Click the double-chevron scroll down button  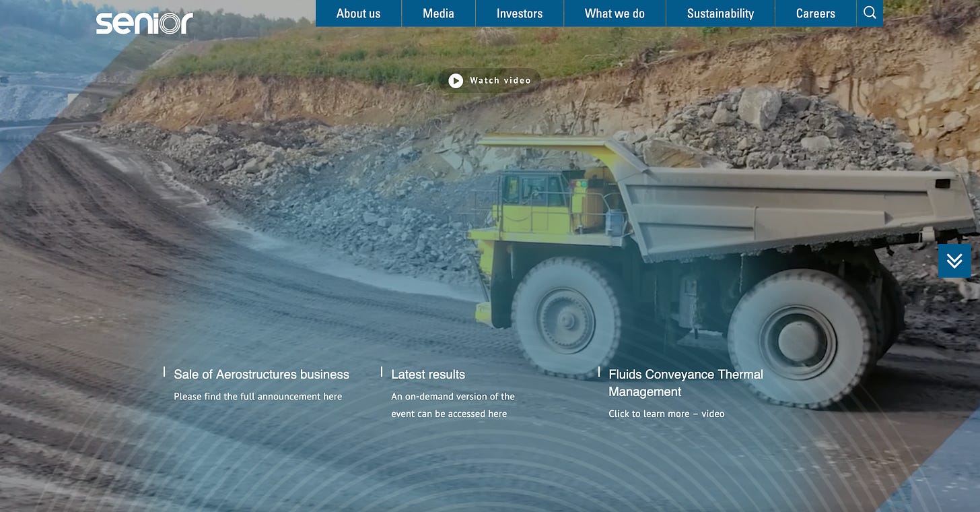pos(954,261)
